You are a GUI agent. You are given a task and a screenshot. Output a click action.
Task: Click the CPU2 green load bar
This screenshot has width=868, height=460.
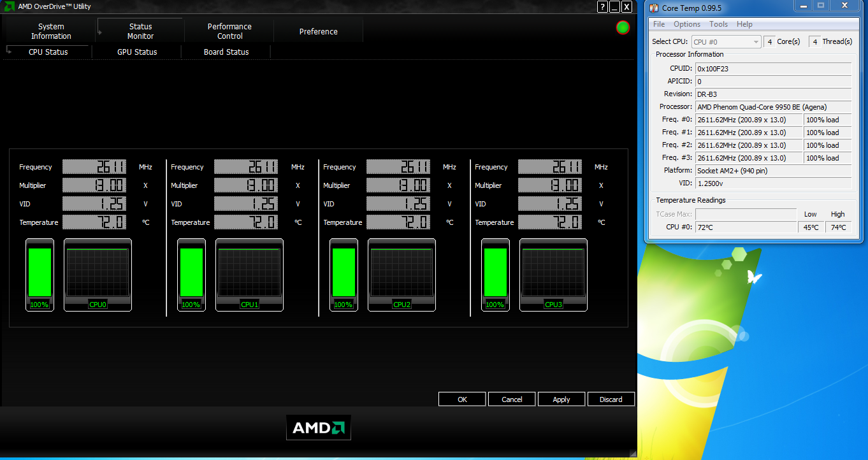pos(344,273)
